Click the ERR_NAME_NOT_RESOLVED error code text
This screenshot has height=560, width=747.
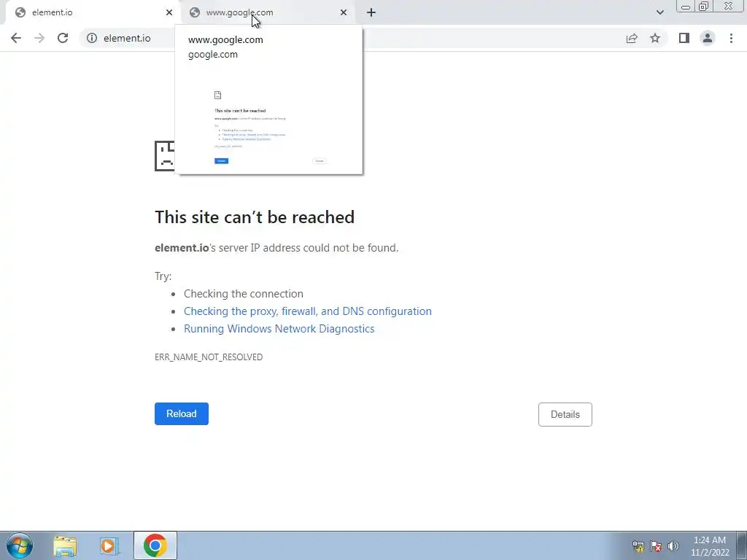click(209, 357)
